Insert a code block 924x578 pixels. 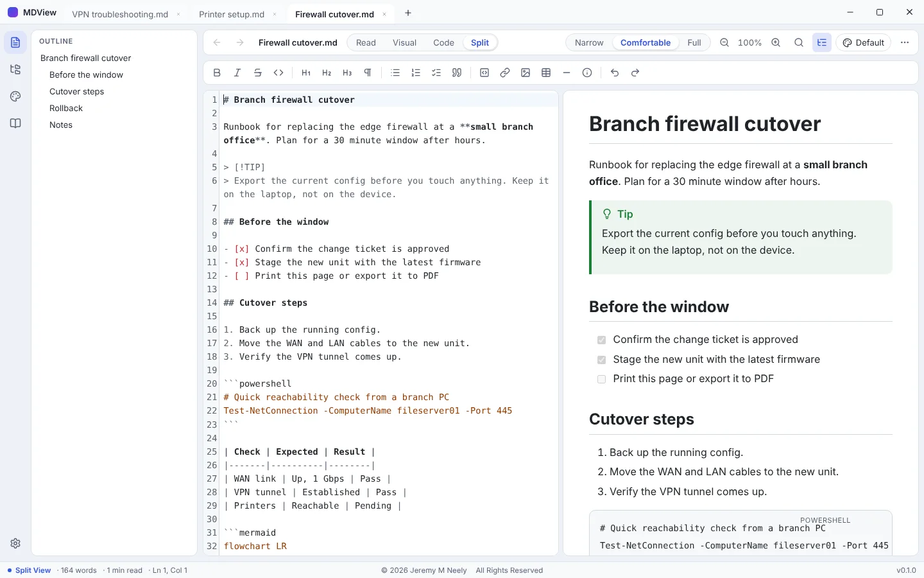(484, 73)
